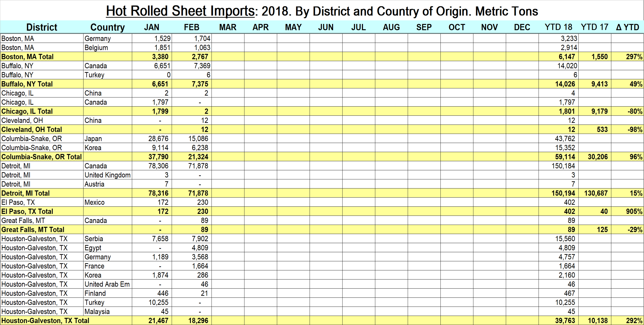Image resolution: width=644 pixels, height=325 pixels.
Task: Select the Houston-Galveston, TX Total row label
Action: tap(45, 320)
